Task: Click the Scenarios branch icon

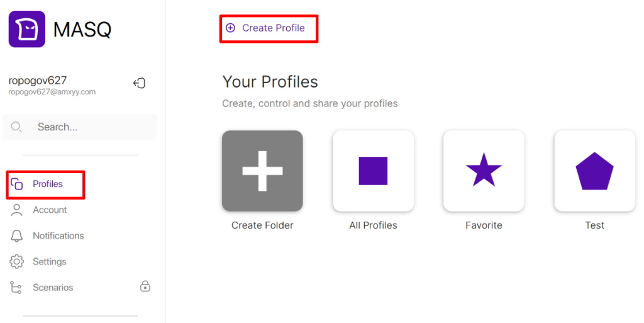Action: [x=16, y=288]
